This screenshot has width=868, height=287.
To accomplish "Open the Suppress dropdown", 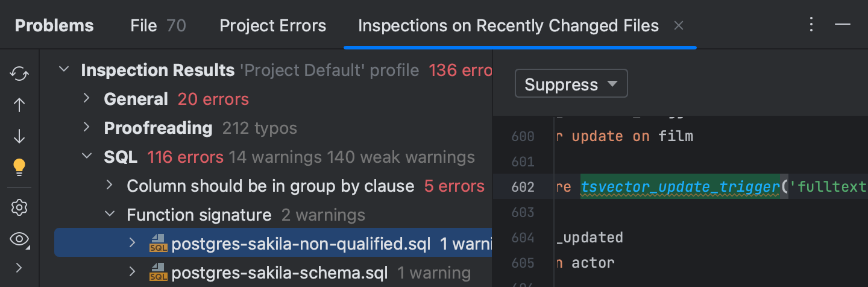I will click(x=571, y=84).
